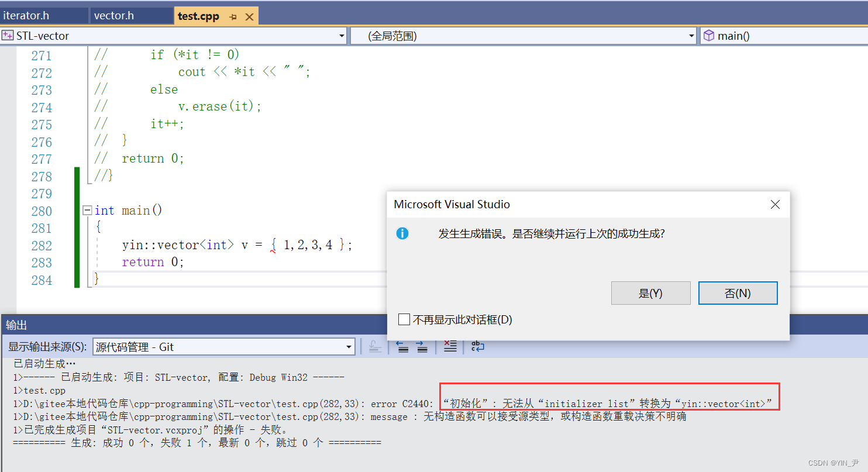
Task: Collapse the main() function code block
Action: (x=87, y=210)
